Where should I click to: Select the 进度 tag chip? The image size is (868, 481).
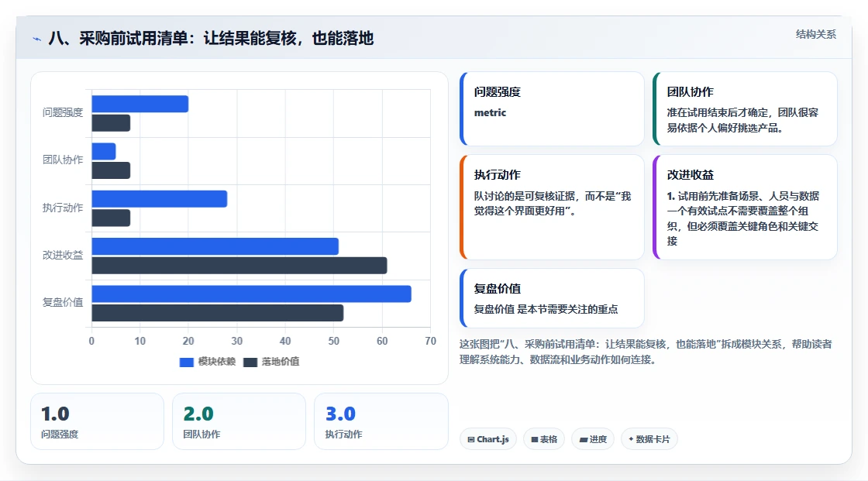point(593,439)
